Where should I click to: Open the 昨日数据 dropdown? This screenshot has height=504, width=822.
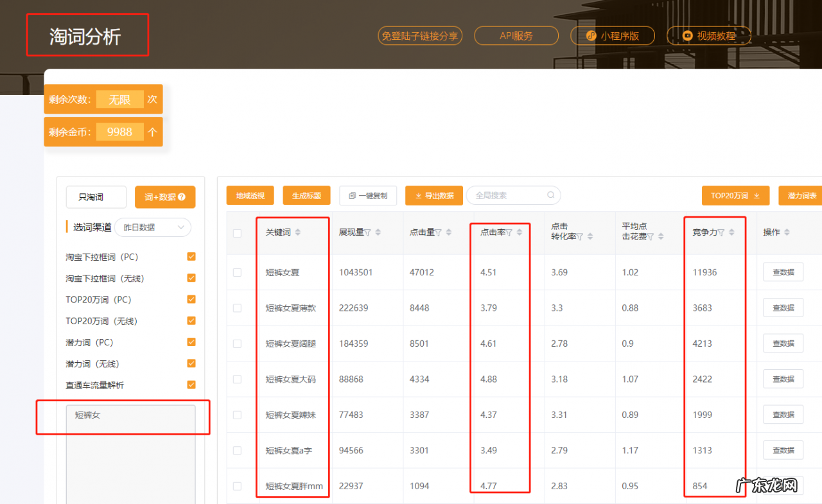click(x=153, y=227)
